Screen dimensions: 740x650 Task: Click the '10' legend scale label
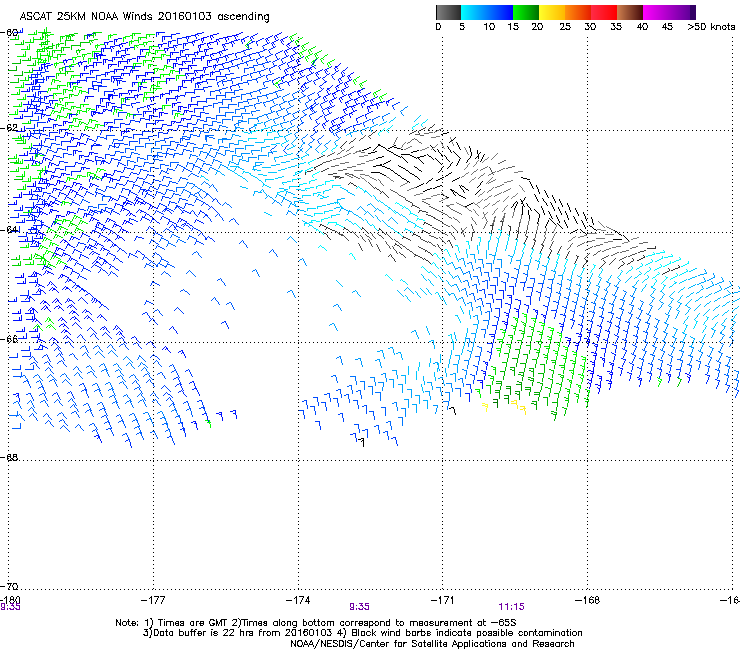489,27
